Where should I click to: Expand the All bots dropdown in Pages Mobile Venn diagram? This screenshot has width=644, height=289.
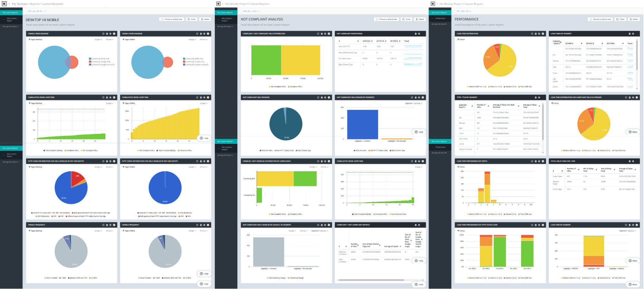[204, 39]
